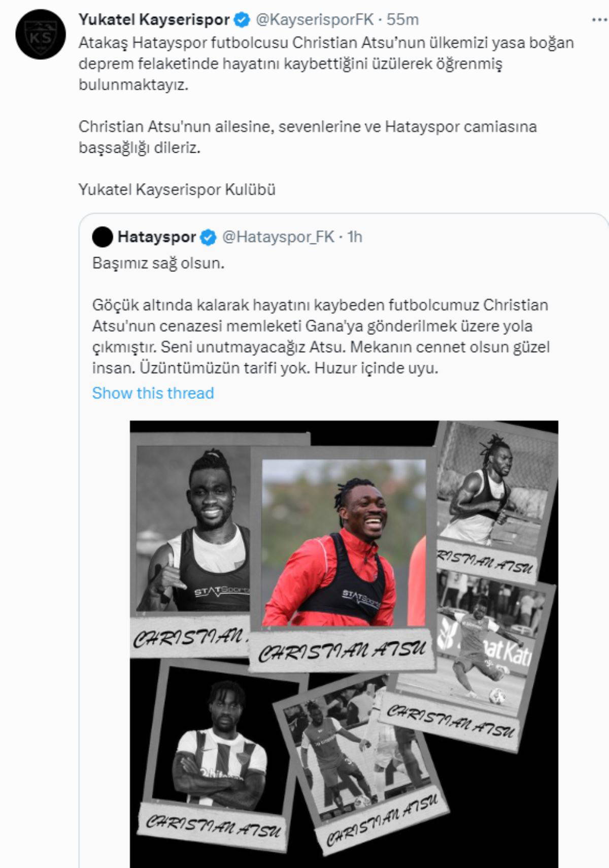The width and height of the screenshot is (609, 868).
Task: Click the quoted Hatayspor tweet text
Action: click(321, 316)
